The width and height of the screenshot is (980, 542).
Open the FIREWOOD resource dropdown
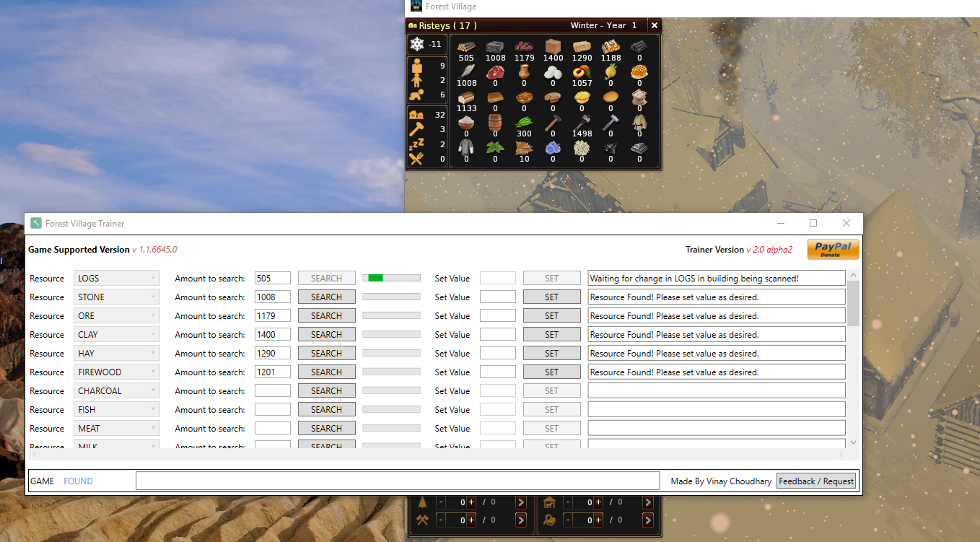coord(116,372)
